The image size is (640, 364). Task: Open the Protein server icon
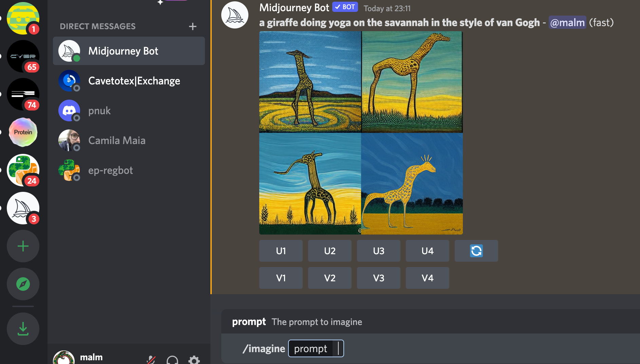pyautogui.click(x=23, y=132)
